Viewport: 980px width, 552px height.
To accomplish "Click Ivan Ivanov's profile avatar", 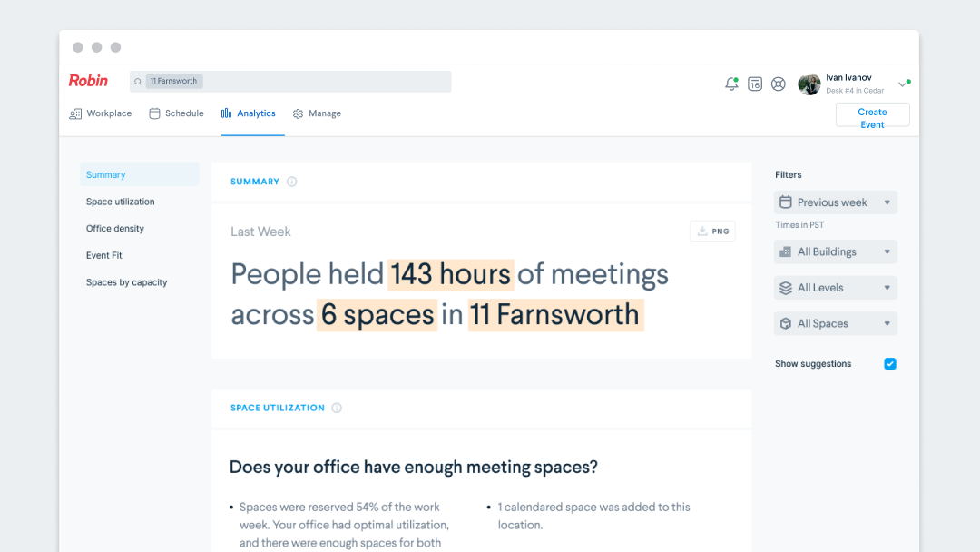I will (x=809, y=84).
